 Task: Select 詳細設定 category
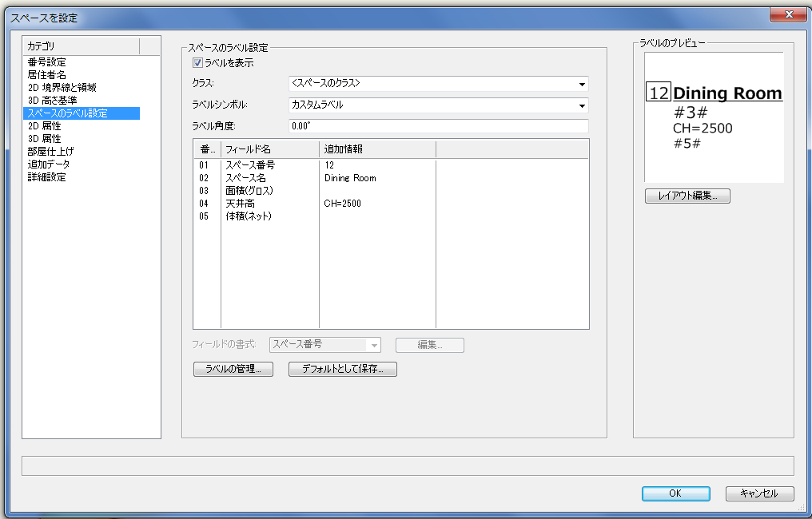46,177
